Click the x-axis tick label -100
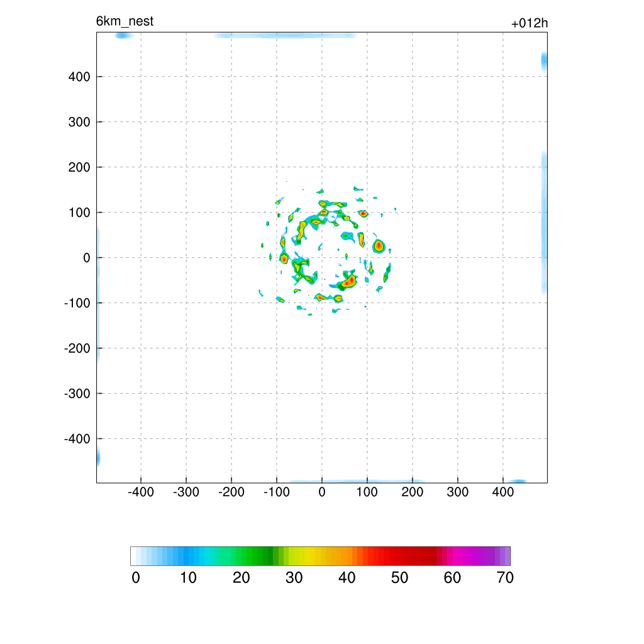Viewport: 644px width, 644px height. pos(277,492)
